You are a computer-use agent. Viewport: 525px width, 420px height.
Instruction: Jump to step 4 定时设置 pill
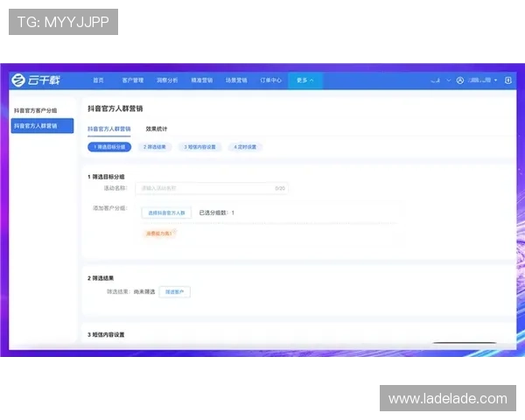point(245,147)
